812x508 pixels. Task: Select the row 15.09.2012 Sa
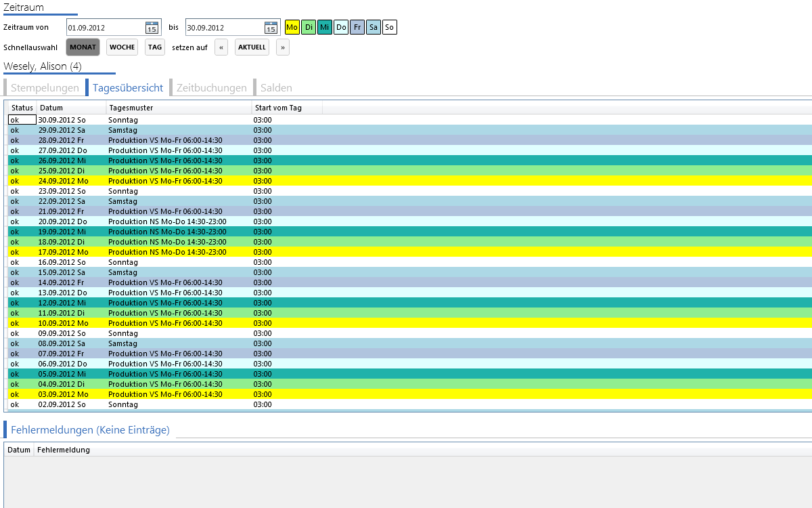410,272
